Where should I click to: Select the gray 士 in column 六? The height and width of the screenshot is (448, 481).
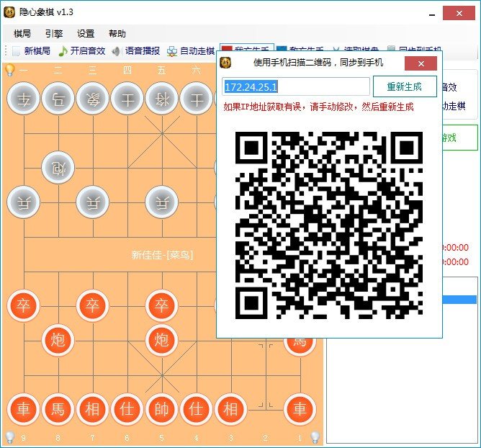click(x=197, y=99)
